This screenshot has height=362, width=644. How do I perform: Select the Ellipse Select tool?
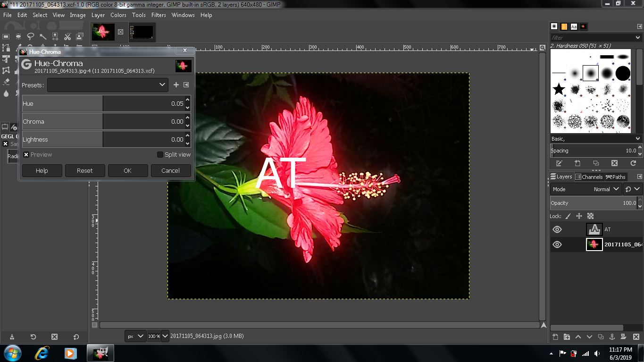18,36
